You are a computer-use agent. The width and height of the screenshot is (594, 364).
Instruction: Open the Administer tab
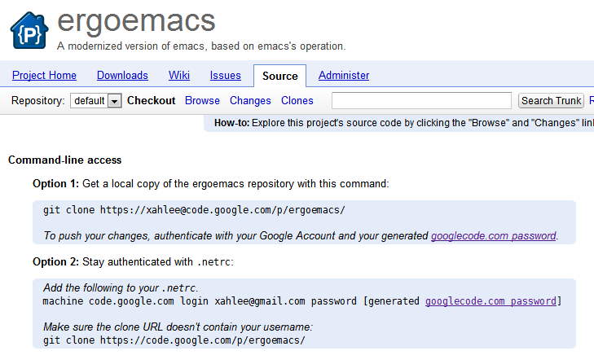(344, 76)
